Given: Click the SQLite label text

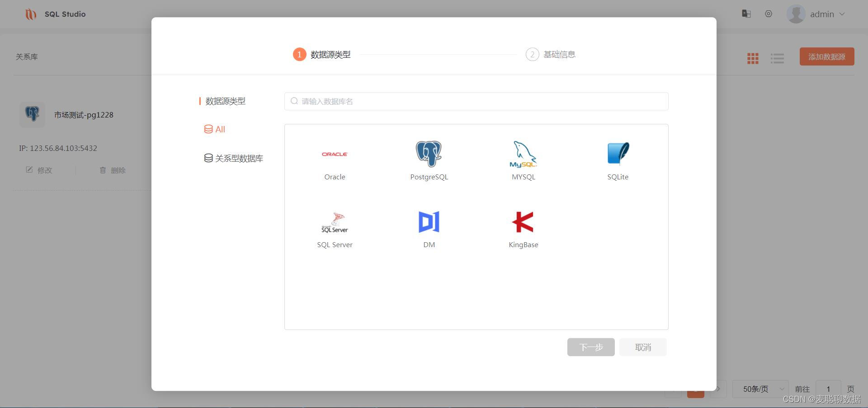Looking at the screenshot, I should [618, 177].
